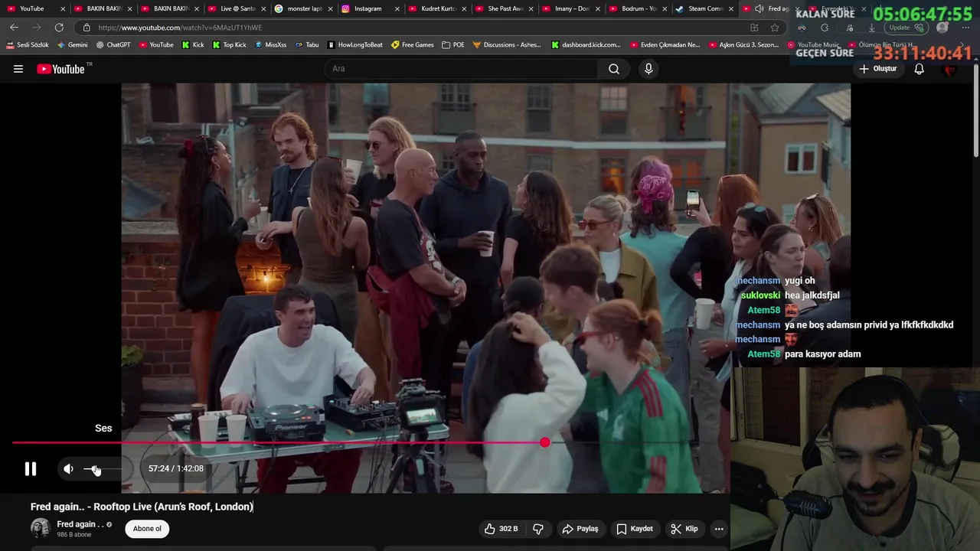
Task: Go back with browser back arrow
Action: click(x=14, y=28)
